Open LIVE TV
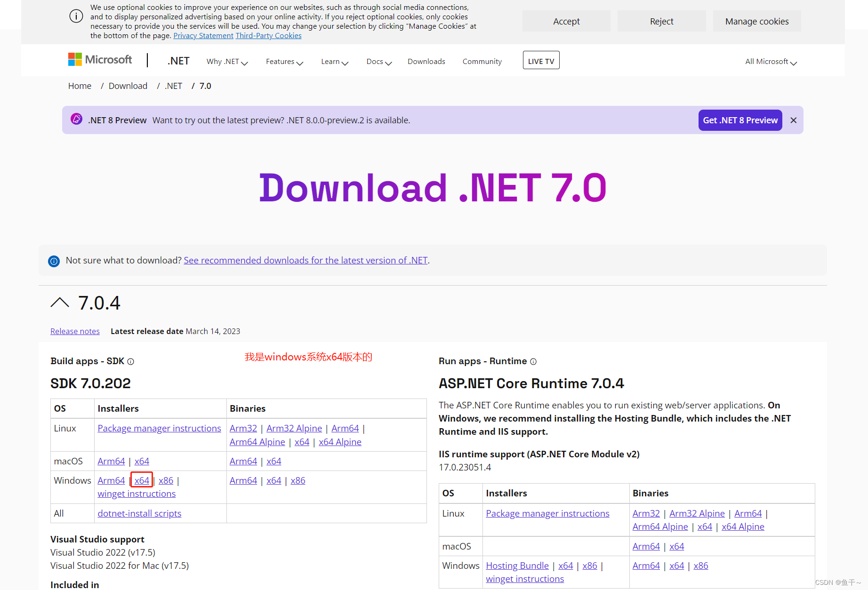The image size is (868, 590). pos(541,60)
